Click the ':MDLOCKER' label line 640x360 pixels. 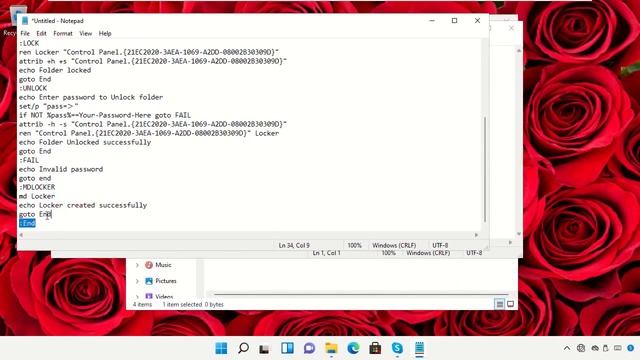(x=37, y=187)
